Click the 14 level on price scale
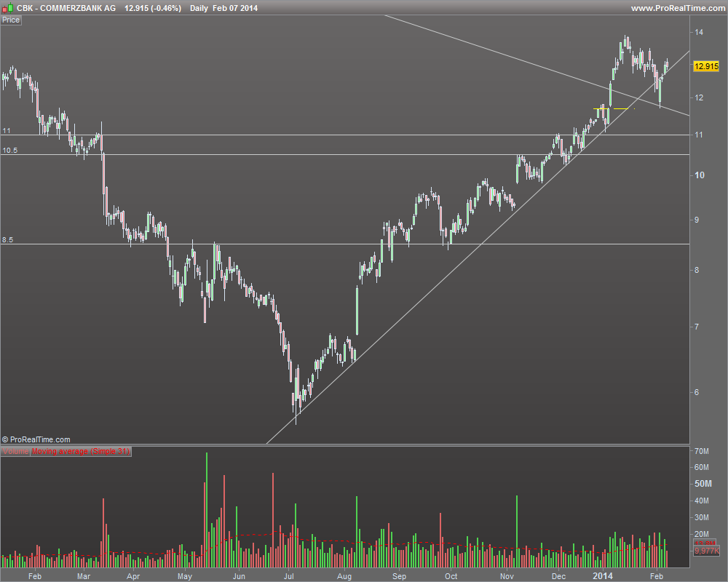Screen dimensions: 728x582 click(699, 32)
